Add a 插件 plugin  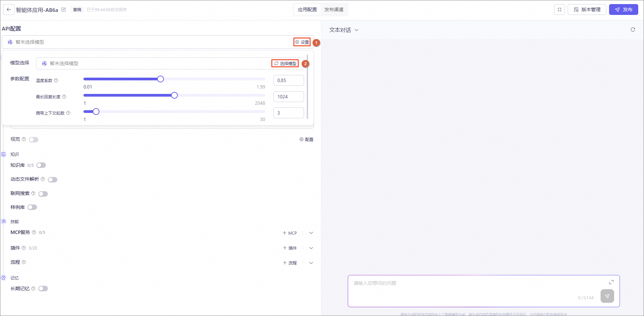(290, 248)
